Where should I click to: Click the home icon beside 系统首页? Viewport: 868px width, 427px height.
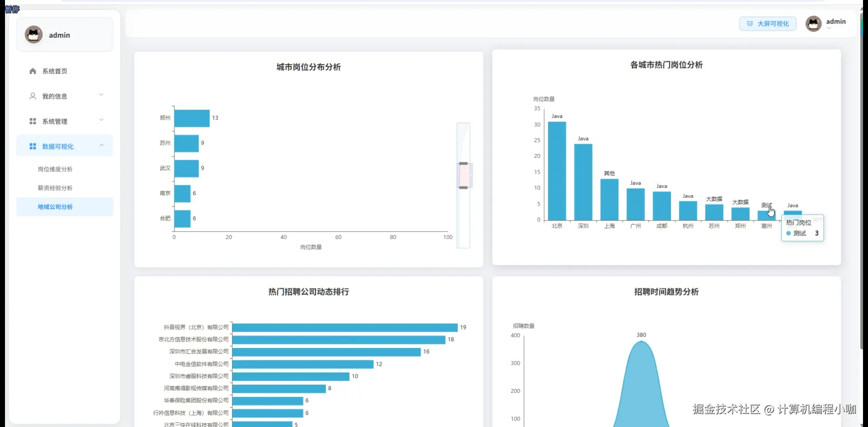click(33, 71)
